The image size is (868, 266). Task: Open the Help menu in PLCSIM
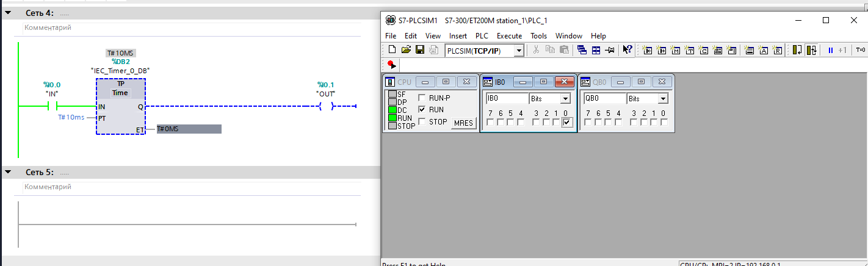(x=598, y=36)
